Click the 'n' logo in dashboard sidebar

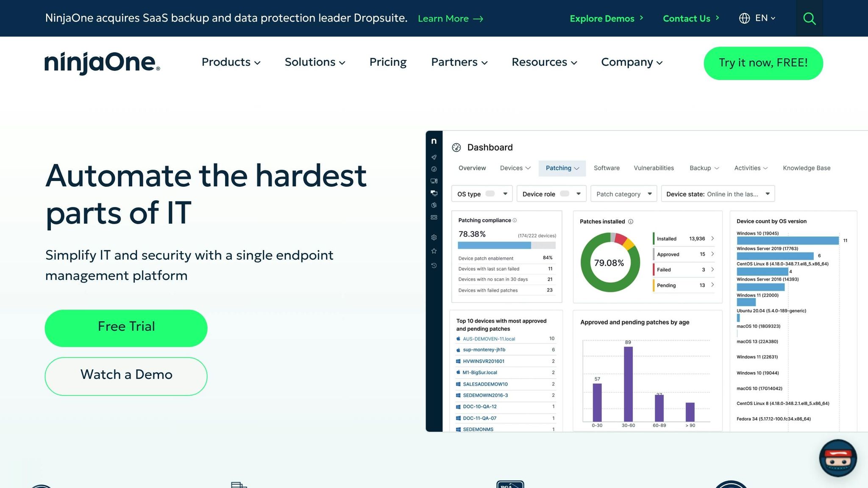point(434,141)
